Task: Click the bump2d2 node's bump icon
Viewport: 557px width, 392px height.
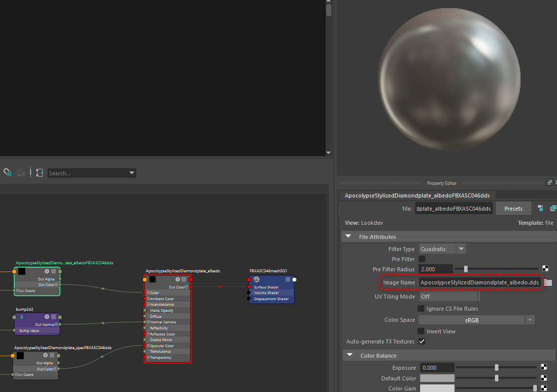Action: [x=22, y=317]
